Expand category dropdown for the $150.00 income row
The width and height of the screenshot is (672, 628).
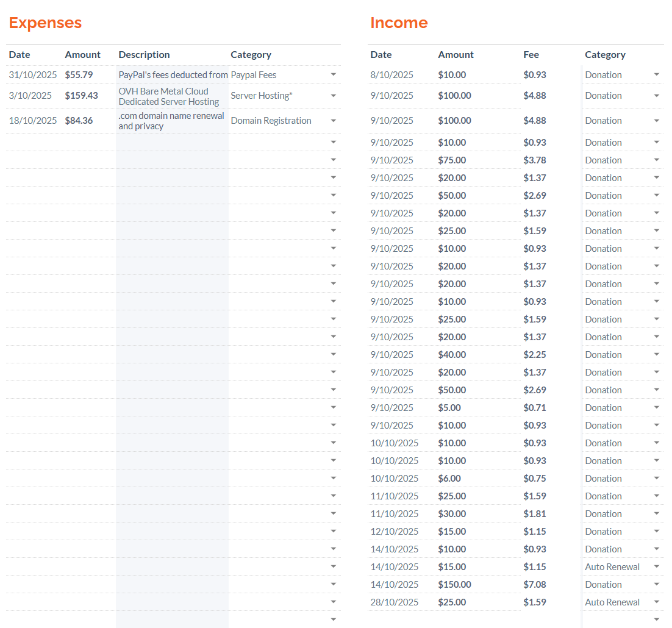coord(656,585)
